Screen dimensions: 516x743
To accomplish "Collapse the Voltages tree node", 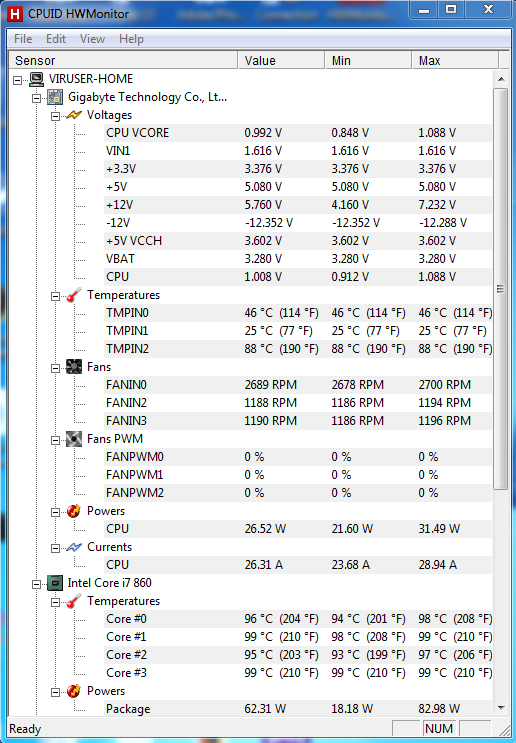I will coord(55,116).
